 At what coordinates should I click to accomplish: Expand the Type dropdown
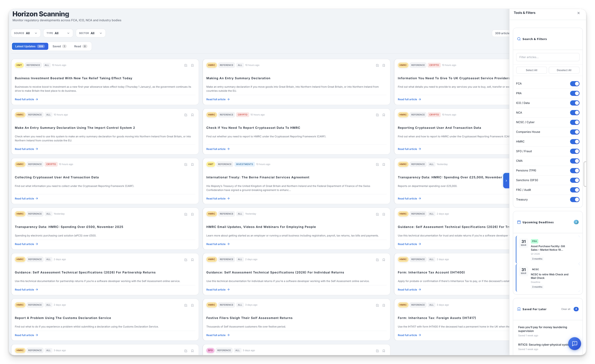tap(58, 33)
